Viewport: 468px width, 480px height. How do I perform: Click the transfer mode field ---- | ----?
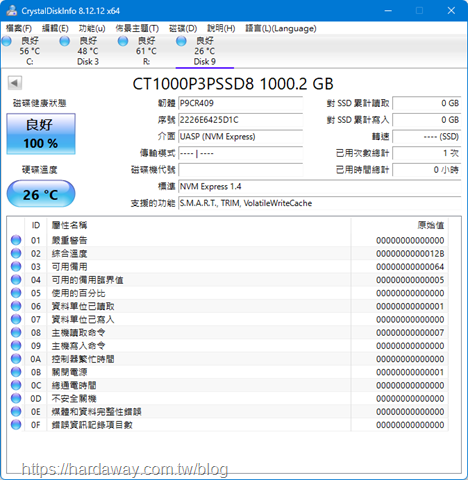[241, 153]
